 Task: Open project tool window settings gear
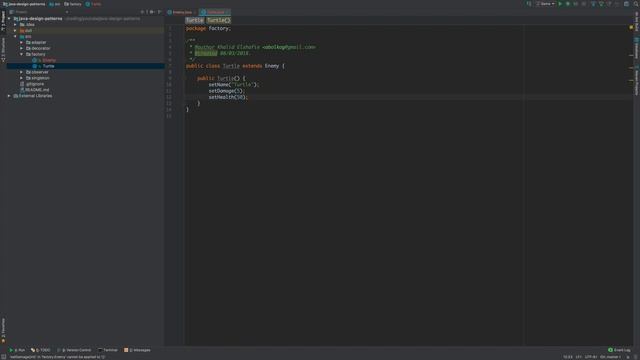pyautogui.click(x=152, y=12)
